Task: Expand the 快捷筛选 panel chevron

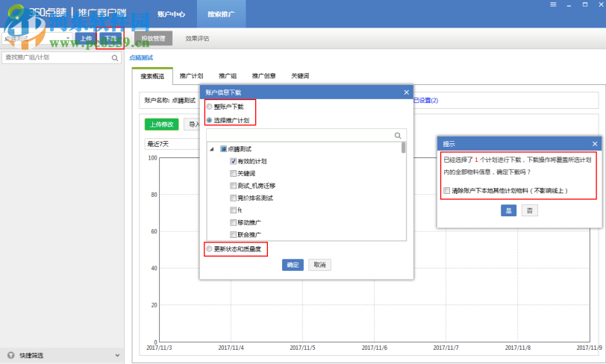Action: pyautogui.click(x=117, y=355)
